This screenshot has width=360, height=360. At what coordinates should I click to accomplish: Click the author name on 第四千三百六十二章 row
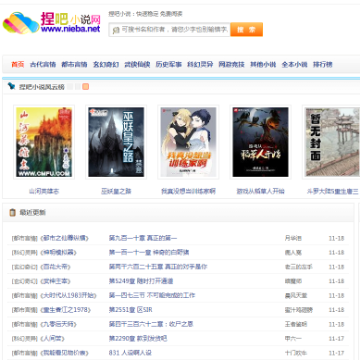point(296,324)
